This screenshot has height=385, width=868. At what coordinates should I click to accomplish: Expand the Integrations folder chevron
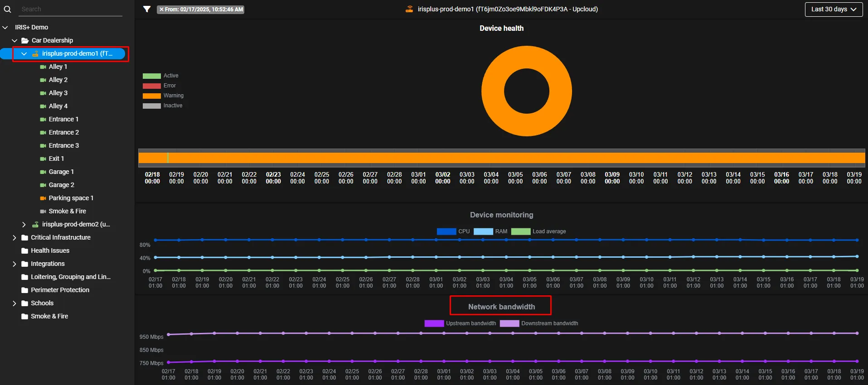pos(15,264)
